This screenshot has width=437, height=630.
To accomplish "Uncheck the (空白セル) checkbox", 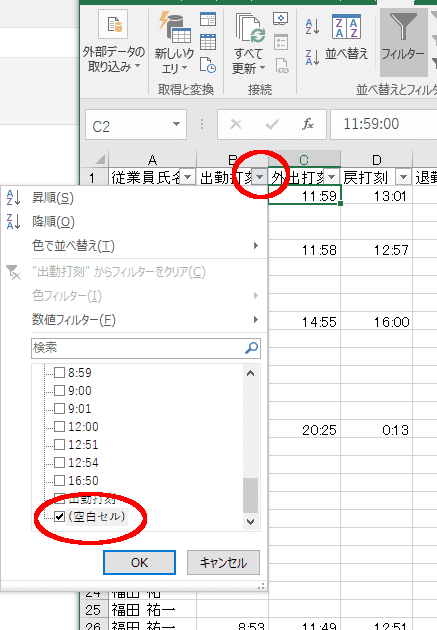I will pyautogui.click(x=59, y=516).
